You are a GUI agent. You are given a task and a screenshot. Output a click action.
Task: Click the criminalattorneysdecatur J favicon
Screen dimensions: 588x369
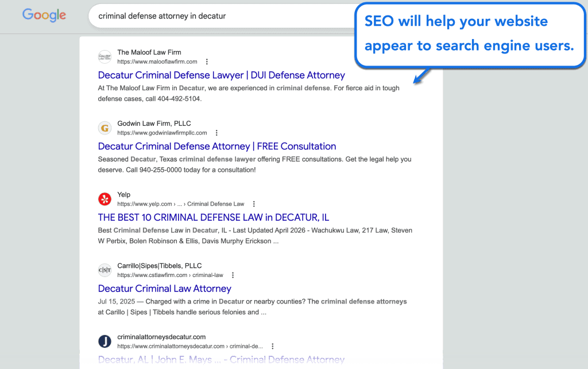click(x=105, y=341)
